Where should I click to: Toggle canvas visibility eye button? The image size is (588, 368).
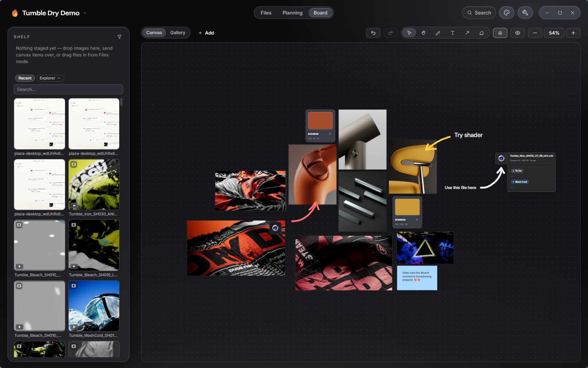click(517, 33)
